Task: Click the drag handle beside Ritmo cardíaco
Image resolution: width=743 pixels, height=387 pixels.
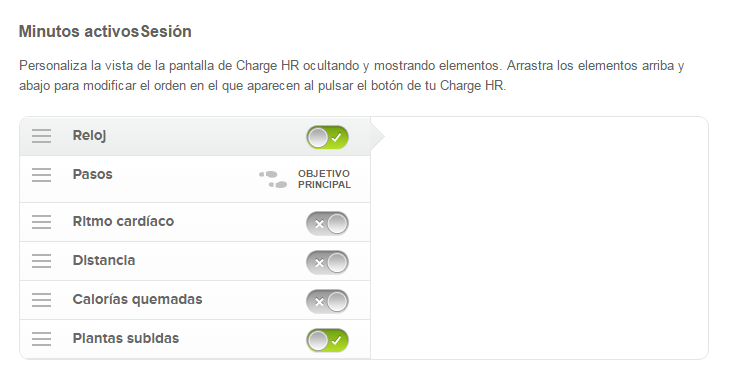Action: pos(42,222)
